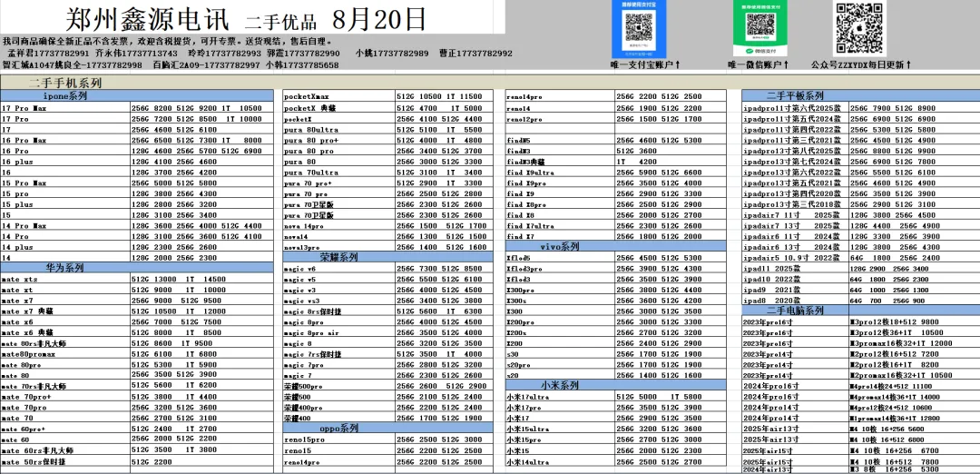Click the "ipad8 2020款" cell
980x474 pixels.
pos(795,301)
